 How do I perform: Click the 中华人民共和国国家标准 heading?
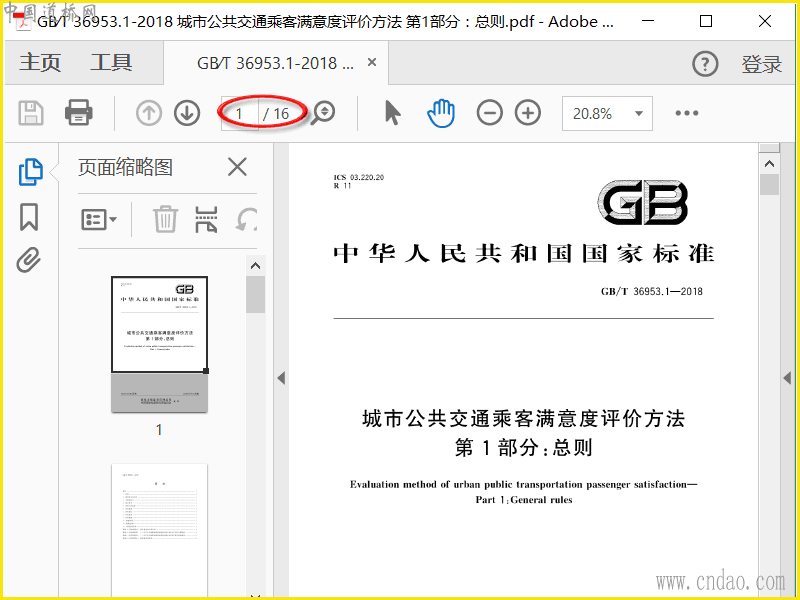coord(523,254)
